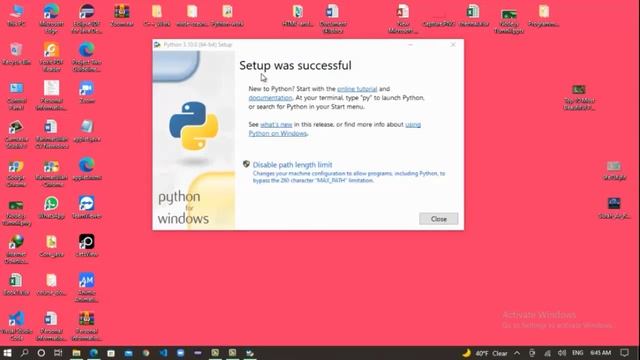Open File Explorer from the taskbar

tap(76, 353)
